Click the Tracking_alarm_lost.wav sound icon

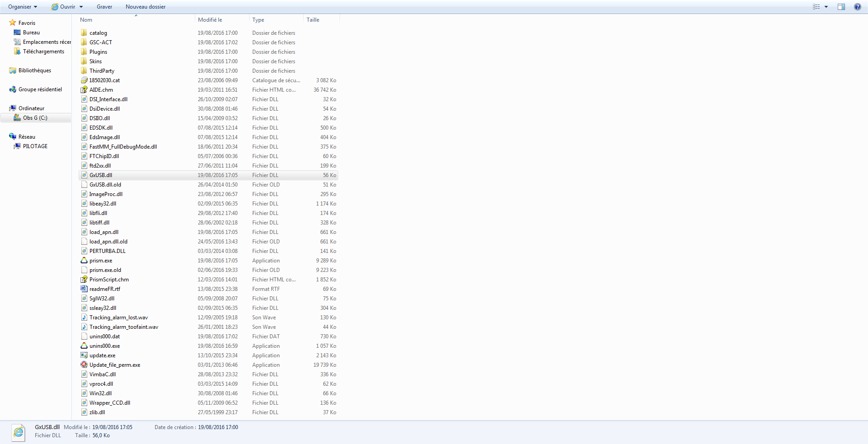[84, 318]
